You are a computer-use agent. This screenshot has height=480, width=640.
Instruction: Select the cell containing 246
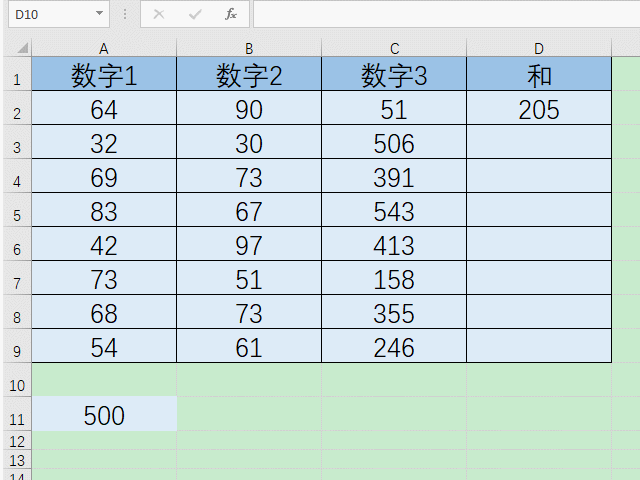[x=394, y=345]
